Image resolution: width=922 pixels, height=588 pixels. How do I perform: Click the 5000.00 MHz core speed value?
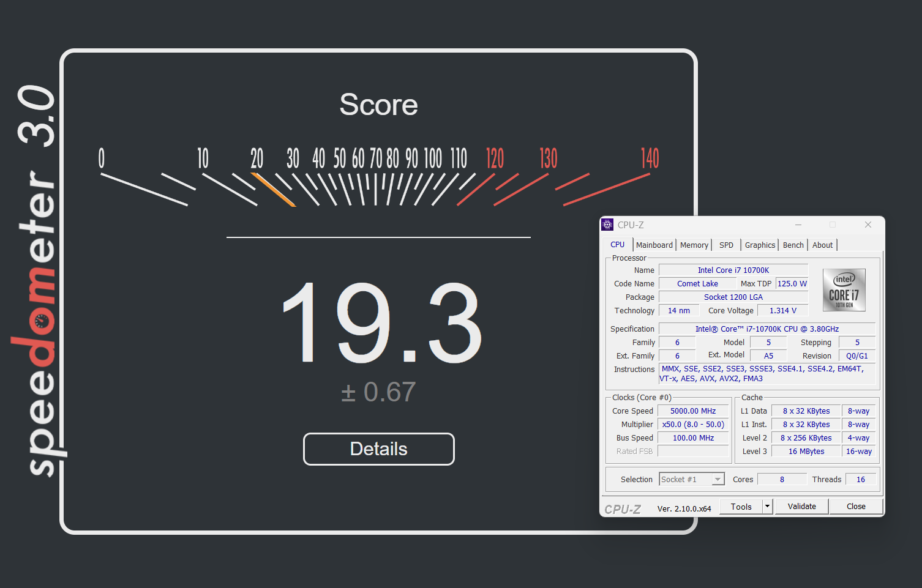(x=693, y=411)
